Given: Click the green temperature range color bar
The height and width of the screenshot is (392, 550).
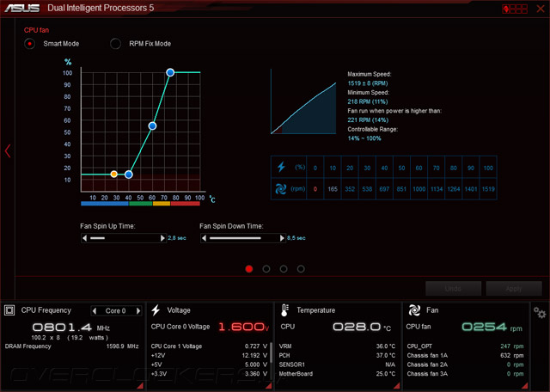Looking at the screenshot, I should pyautogui.click(x=141, y=204).
